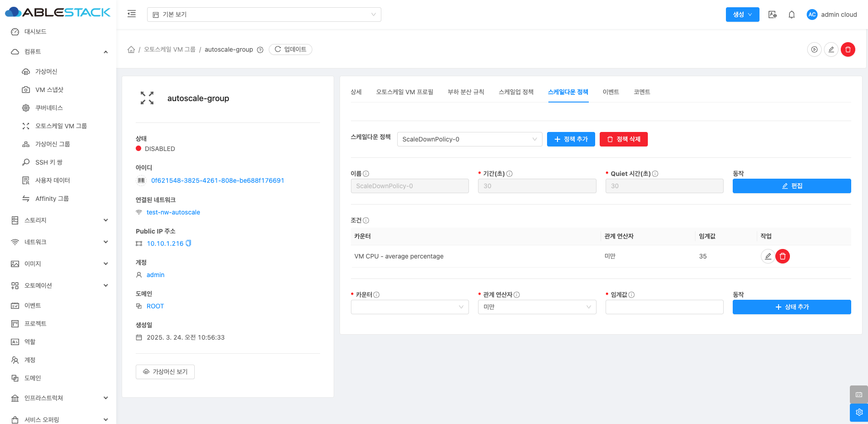Click the edit pencil icon in header
The width and height of the screenshot is (868, 424).
coord(831,49)
